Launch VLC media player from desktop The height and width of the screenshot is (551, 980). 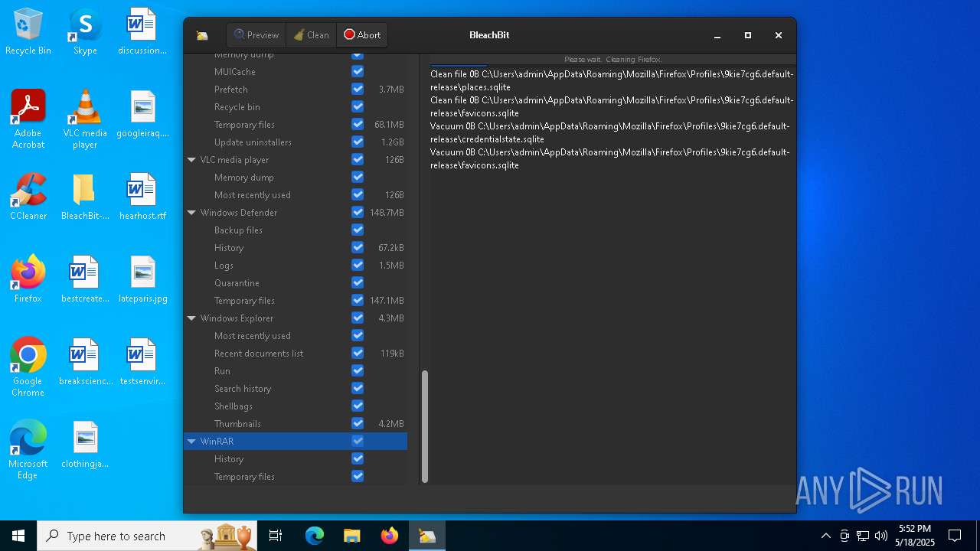click(85, 119)
